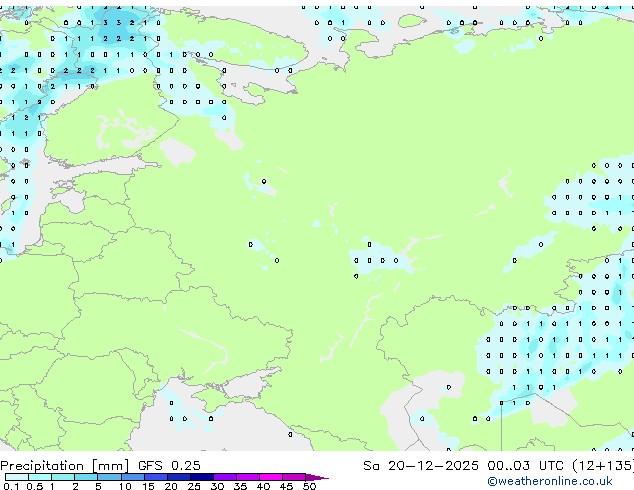Viewport: 634px width, 490px height.
Task: Open the weatheronline.co.uk copyright link
Action: coord(549,481)
